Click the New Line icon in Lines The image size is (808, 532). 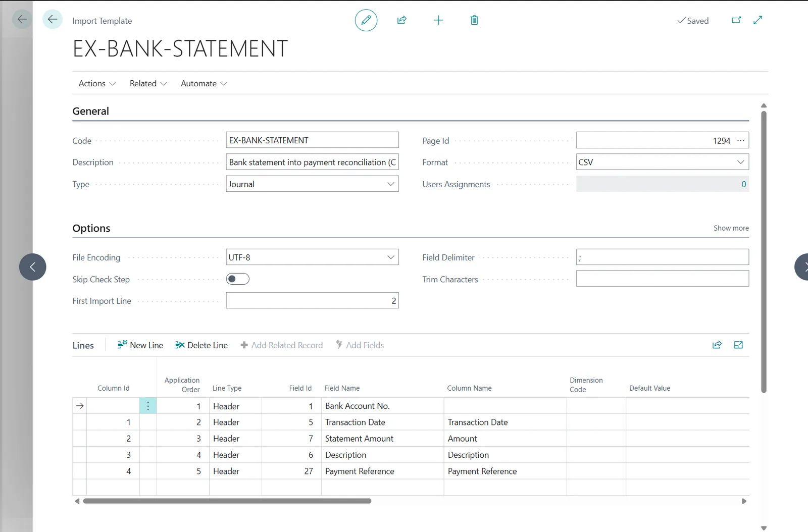[122, 345]
